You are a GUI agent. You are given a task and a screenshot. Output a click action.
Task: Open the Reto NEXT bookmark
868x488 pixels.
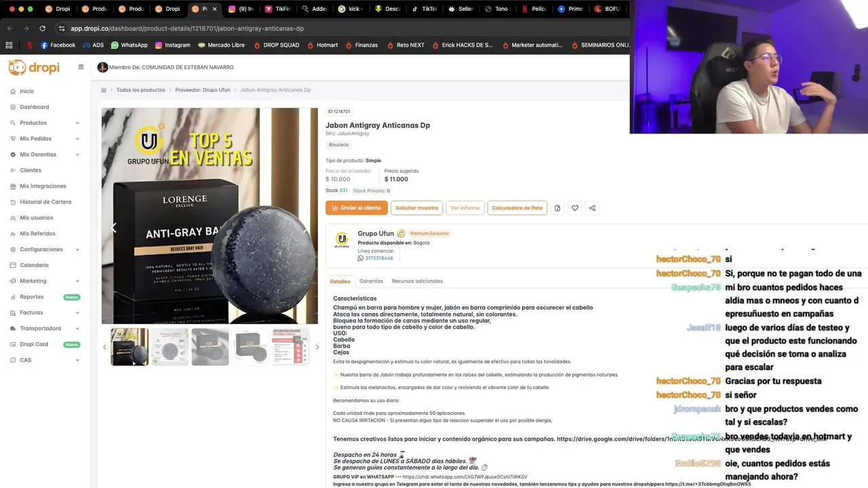tap(406, 45)
